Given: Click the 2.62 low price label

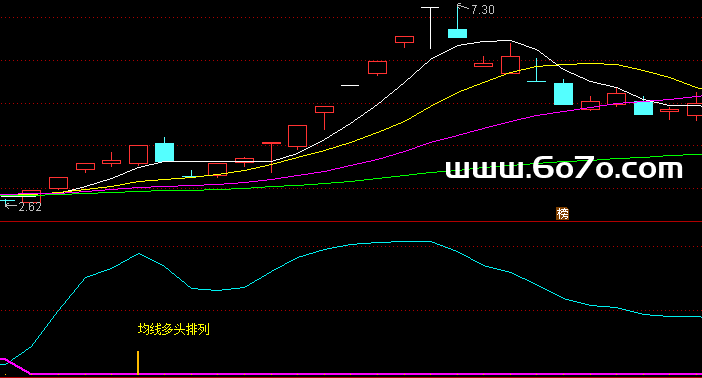Looking at the screenshot, I should point(30,207).
